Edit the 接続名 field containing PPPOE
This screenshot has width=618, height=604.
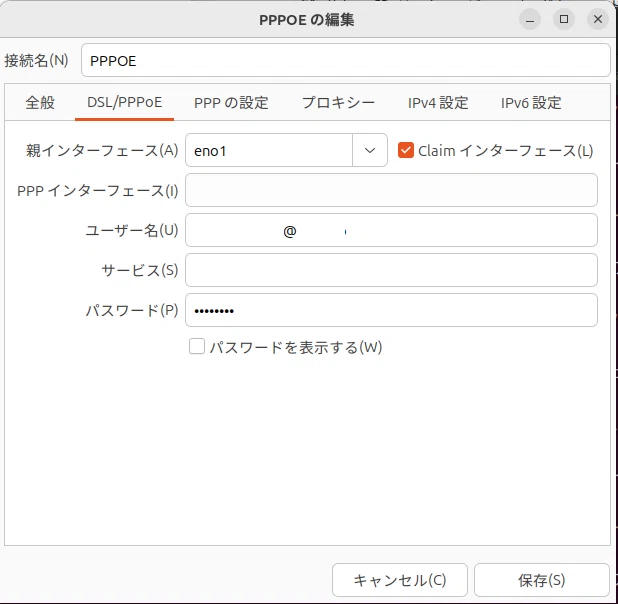click(346, 60)
